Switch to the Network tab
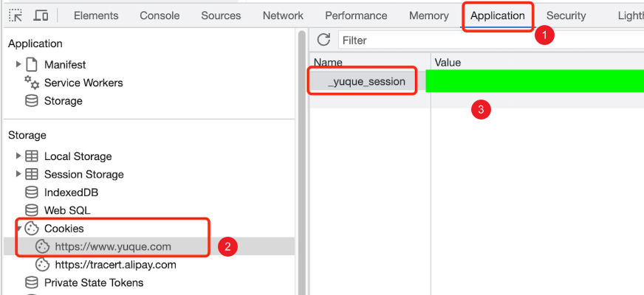Image resolution: width=644 pixels, height=295 pixels. point(283,15)
